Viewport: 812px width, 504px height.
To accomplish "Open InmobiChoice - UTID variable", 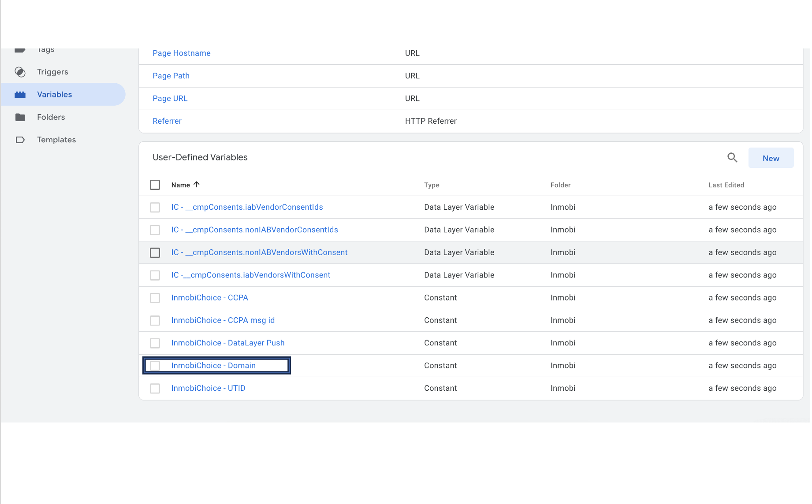I will click(x=208, y=388).
